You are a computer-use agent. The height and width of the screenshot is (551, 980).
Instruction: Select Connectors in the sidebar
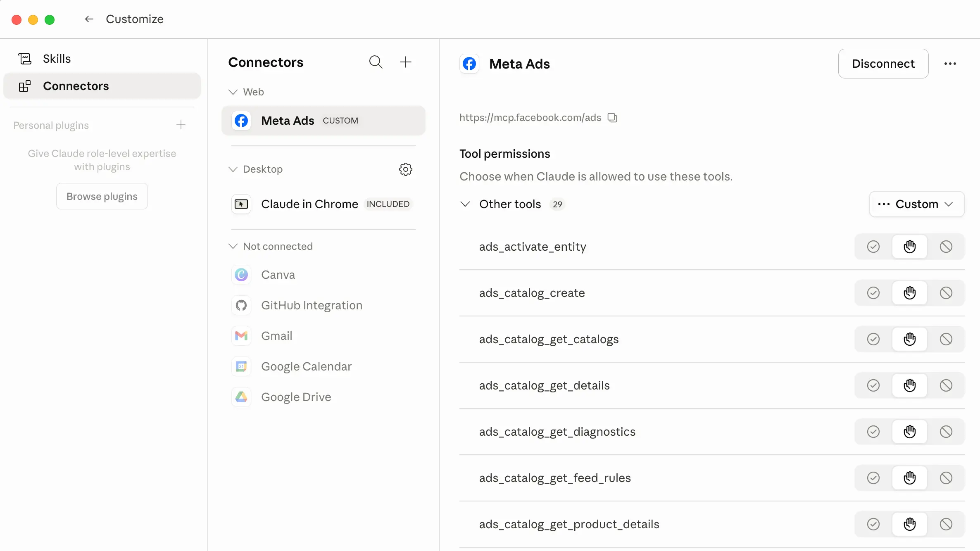click(102, 86)
